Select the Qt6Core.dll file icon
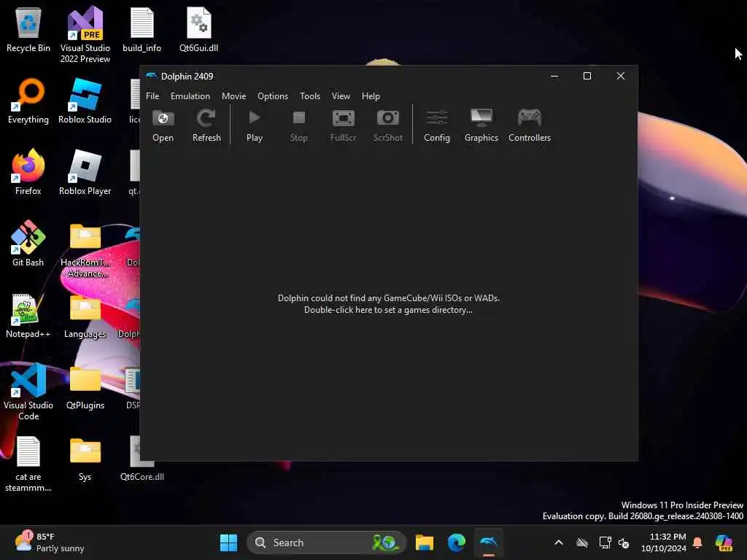The width and height of the screenshot is (747, 560). [x=142, y=459]
